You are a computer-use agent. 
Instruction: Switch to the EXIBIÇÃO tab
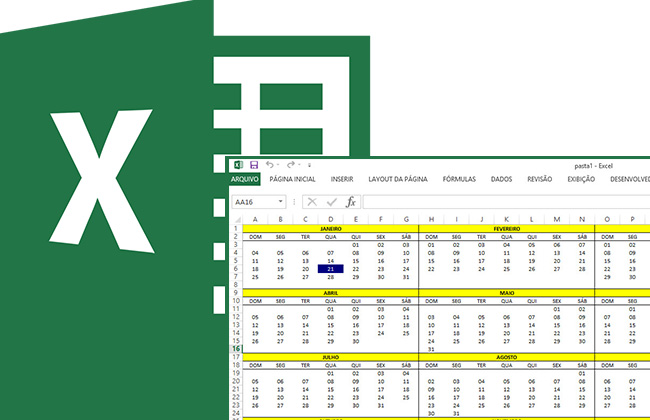point(581,179)
